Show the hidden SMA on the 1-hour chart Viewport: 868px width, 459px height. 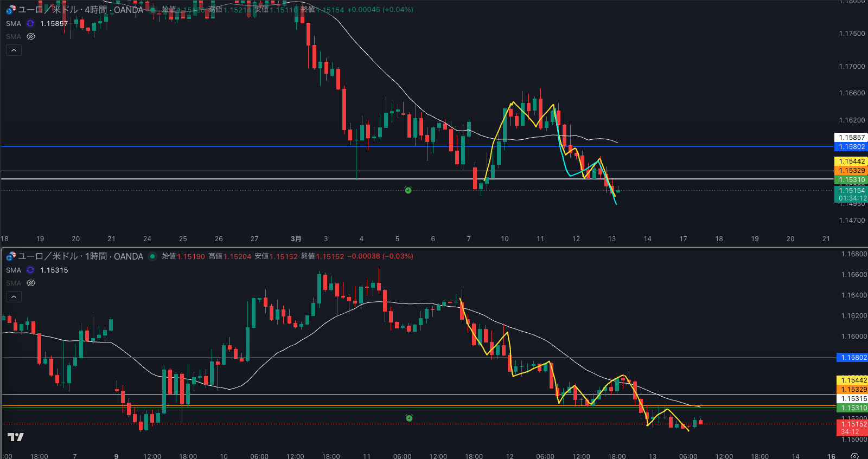click(31, 283)
